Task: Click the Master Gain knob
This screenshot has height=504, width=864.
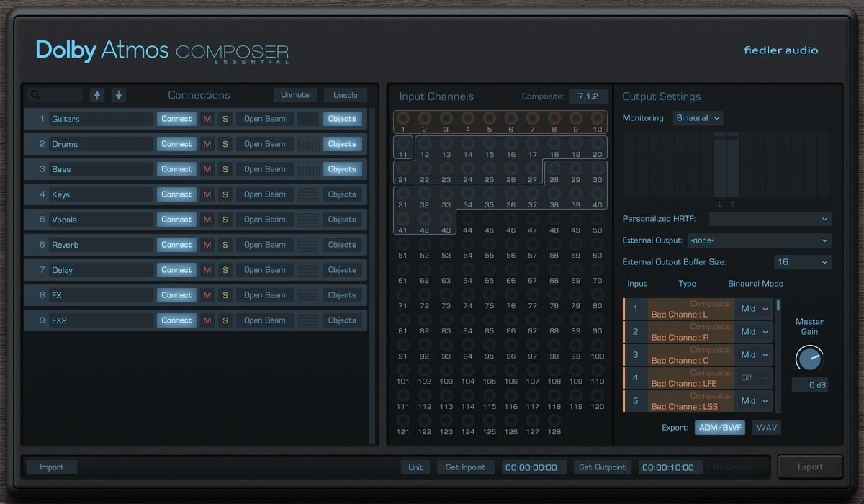Action: coord(809,358)
